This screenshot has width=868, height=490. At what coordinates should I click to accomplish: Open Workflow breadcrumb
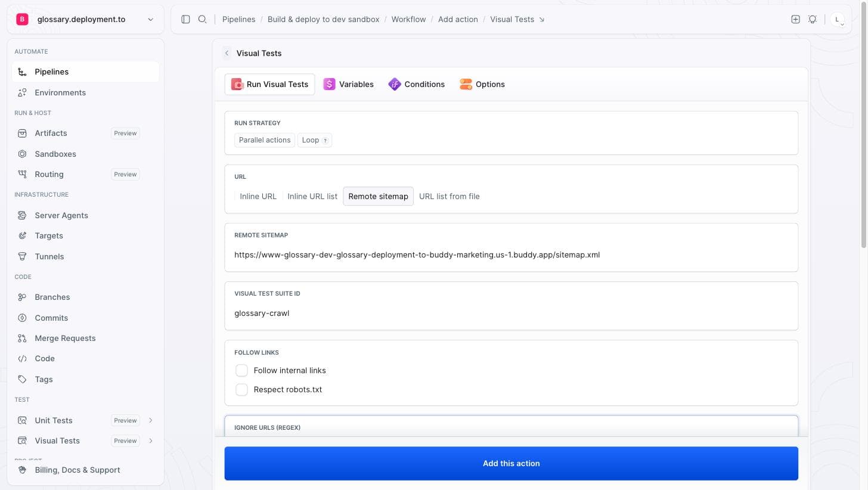coord(408,19)
